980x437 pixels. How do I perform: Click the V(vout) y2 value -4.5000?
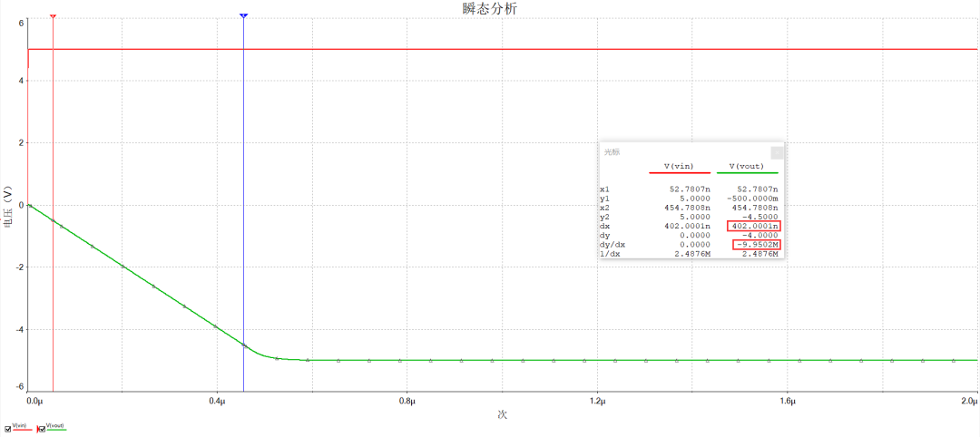(x=761, y=218)
